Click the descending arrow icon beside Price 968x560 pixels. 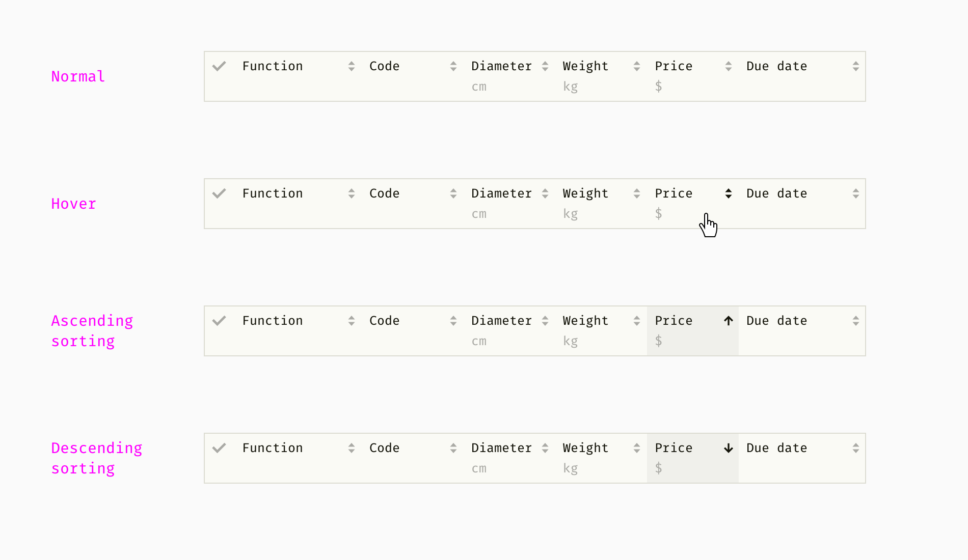729,448
